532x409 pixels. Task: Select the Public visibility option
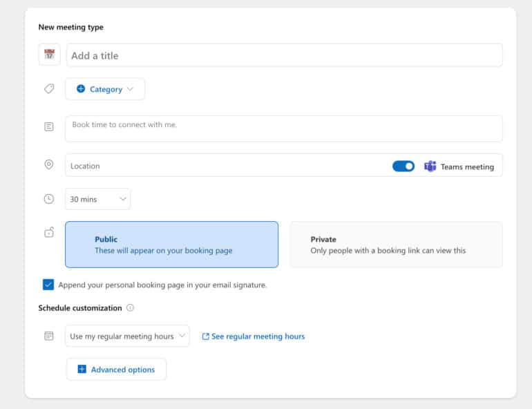click(171, 245)
